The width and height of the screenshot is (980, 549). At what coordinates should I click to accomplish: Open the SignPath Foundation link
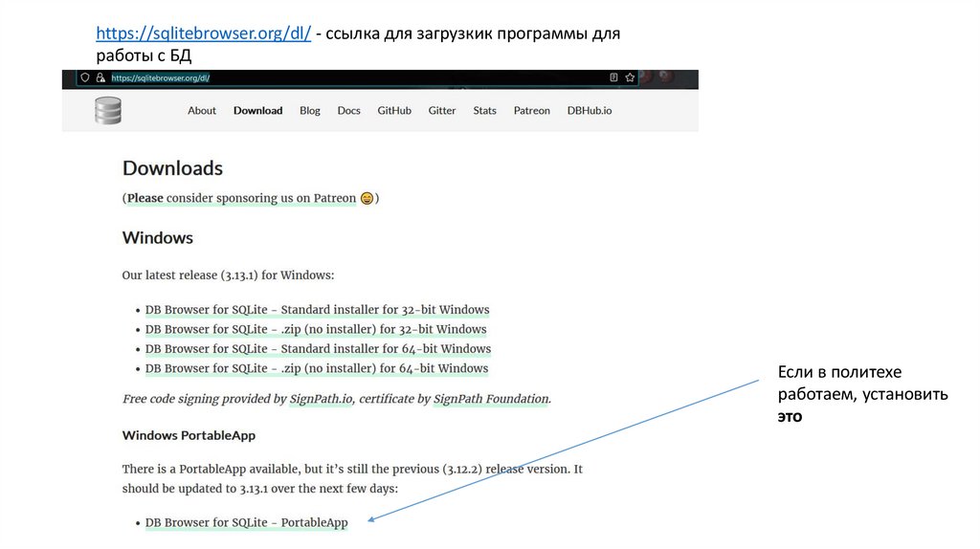491,399
